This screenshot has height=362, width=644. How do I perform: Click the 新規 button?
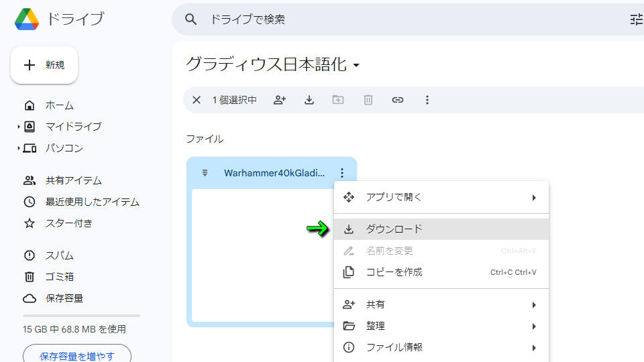tap(44, 65)
